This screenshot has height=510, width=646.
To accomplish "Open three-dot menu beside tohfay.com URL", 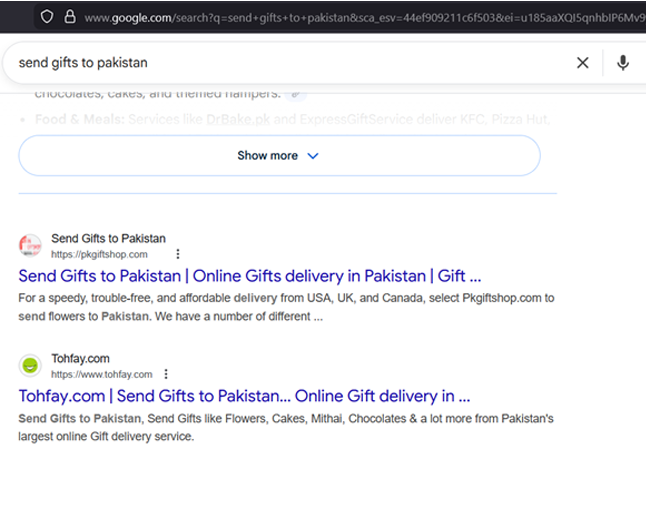I will [166, 374].
